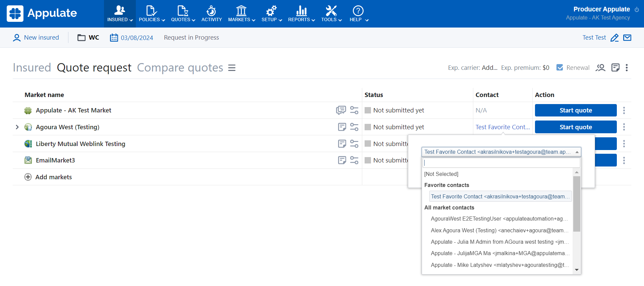Open settings sliders for Liberty Mutual Weblink Testing
This screenshot has height=286, width=644.
(x=354, y=144)
